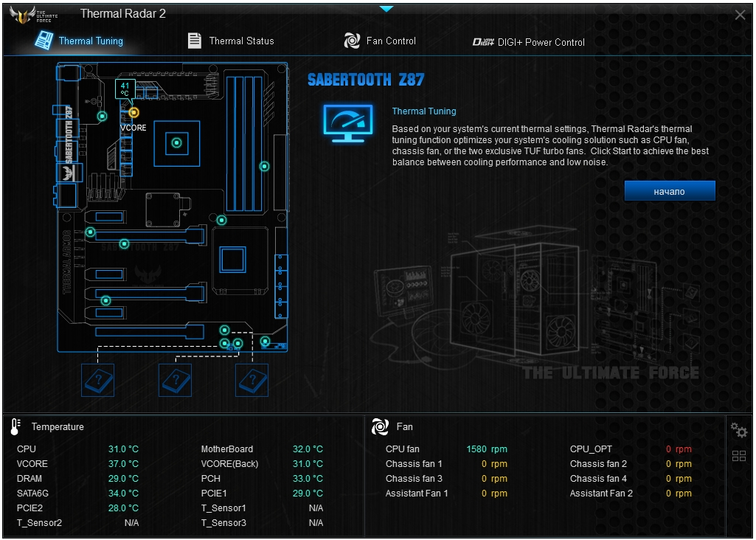Image resolution: width=756 pixels, height=540 pixels.
Task: Go to DIGI+ Power Control tab
Action: pyautogui.click(x=529, y=43)
